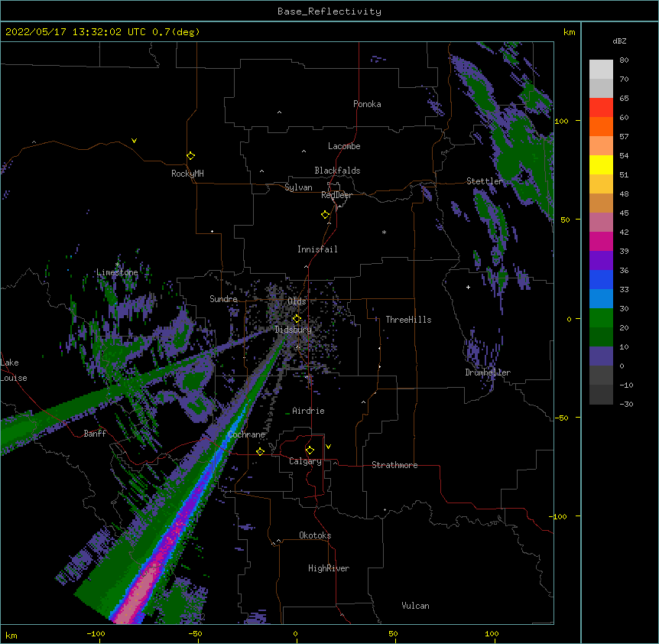
Task: Click the RockyMH label
Action: pyautogui.click(x=187, y=174)
